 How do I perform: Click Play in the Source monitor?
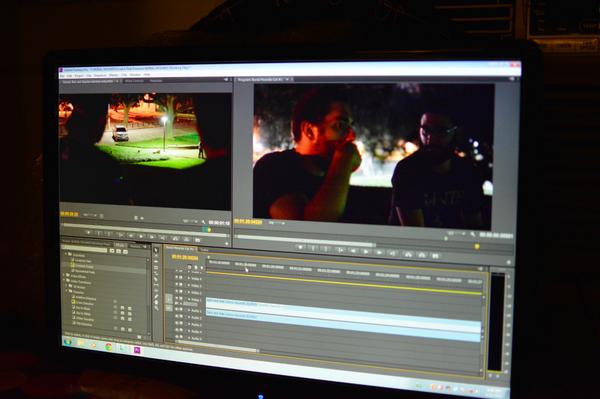click(x=141, y=236)
